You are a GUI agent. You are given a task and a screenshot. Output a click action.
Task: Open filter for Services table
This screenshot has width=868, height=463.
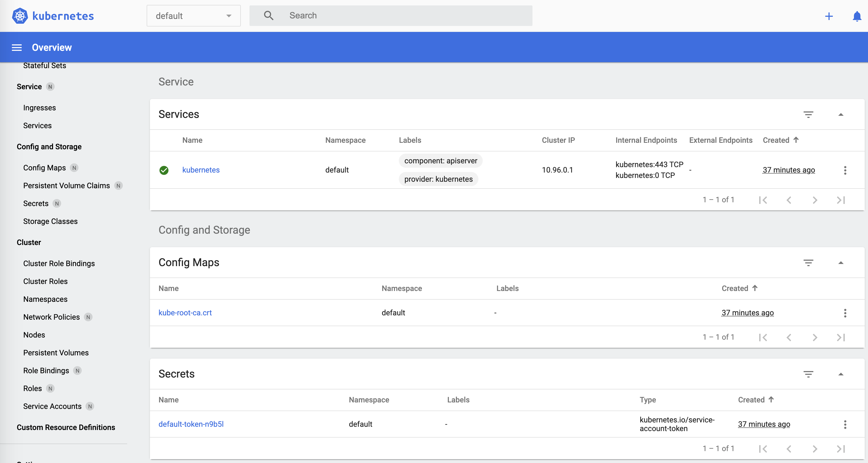click(x=808, y=114)
